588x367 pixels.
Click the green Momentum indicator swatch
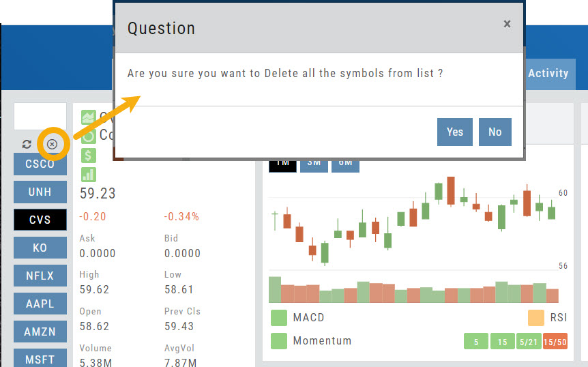(x=279, y=340)
